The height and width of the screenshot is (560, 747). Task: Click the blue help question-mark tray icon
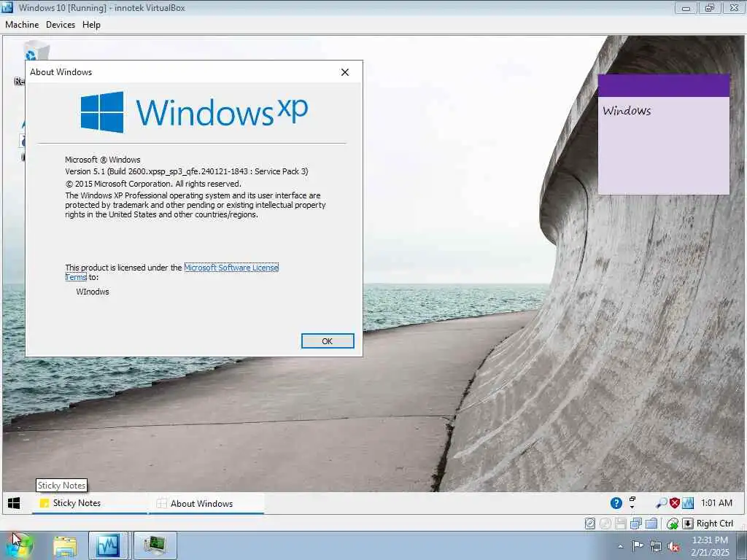pyautogui.click(x=616, y=503)
